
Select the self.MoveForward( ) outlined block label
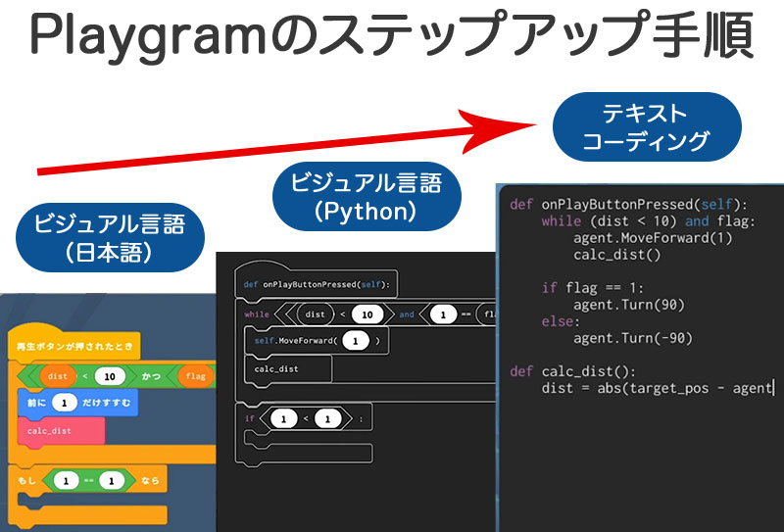(317, 341)
